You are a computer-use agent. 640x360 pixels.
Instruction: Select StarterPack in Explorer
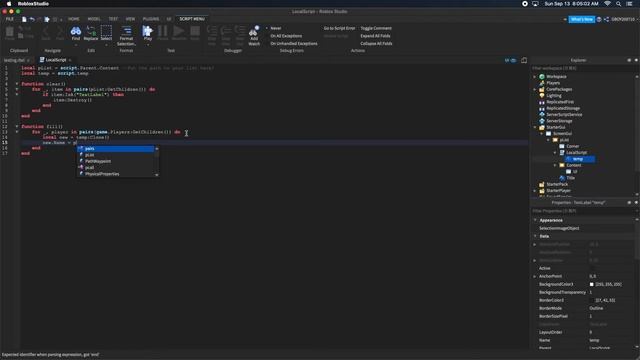pos(557,184)
